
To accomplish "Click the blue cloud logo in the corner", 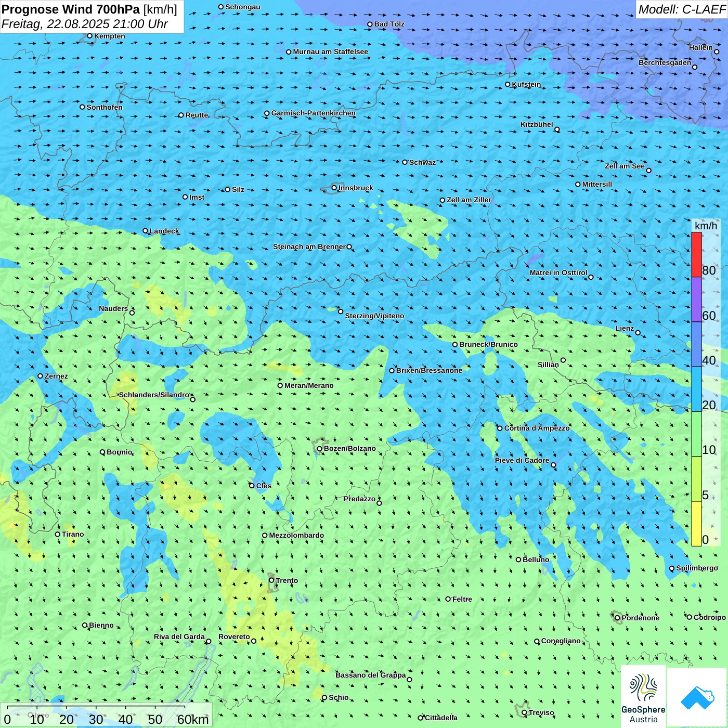I will tap(697, 697).
